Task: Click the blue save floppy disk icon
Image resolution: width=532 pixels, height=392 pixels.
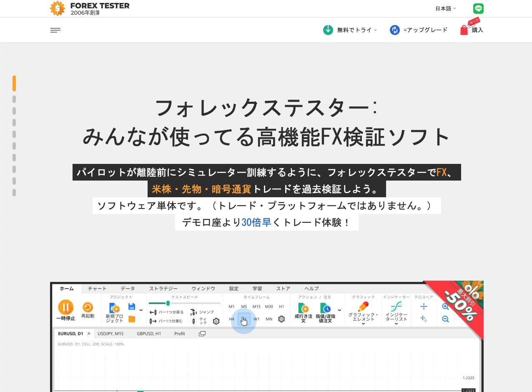Action: (x=132, y=307)
